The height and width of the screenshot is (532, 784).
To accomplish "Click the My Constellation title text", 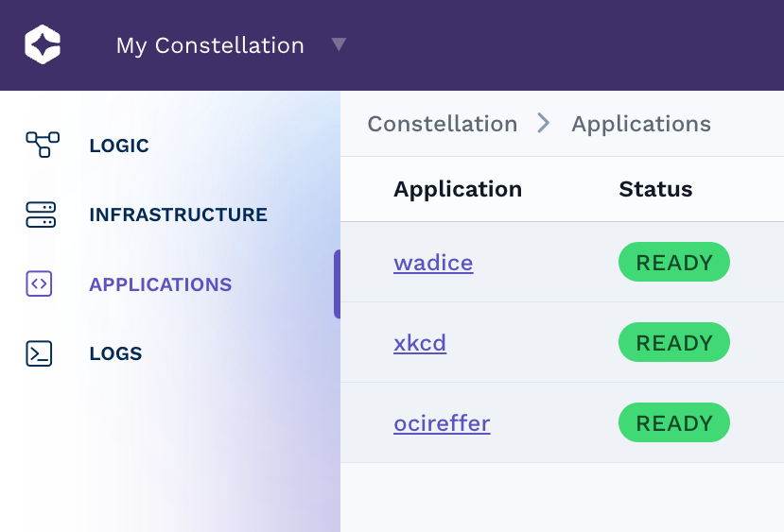I will tap(210, 45).
